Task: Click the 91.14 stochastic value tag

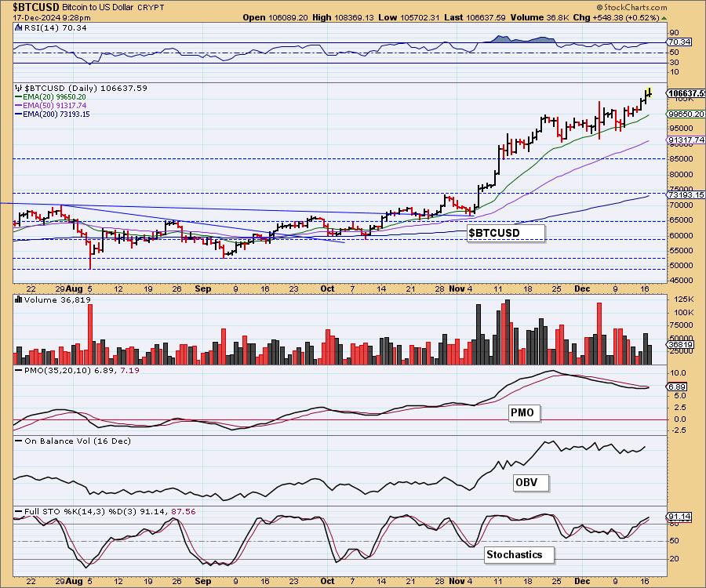Action: [679, 517]
